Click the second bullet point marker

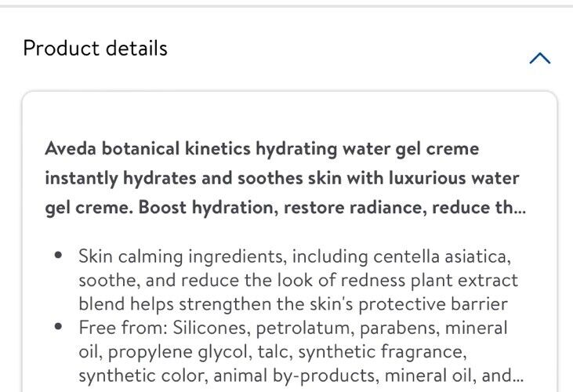point(58,326)
